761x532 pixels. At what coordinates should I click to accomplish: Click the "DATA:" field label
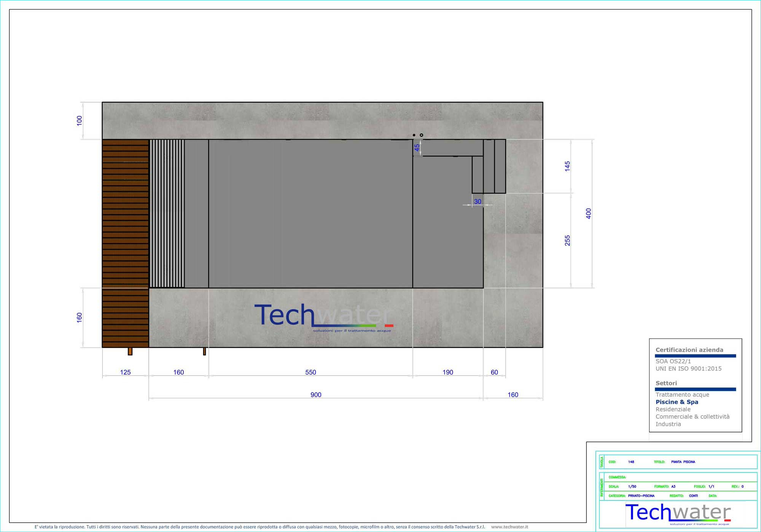coord(713,496)
